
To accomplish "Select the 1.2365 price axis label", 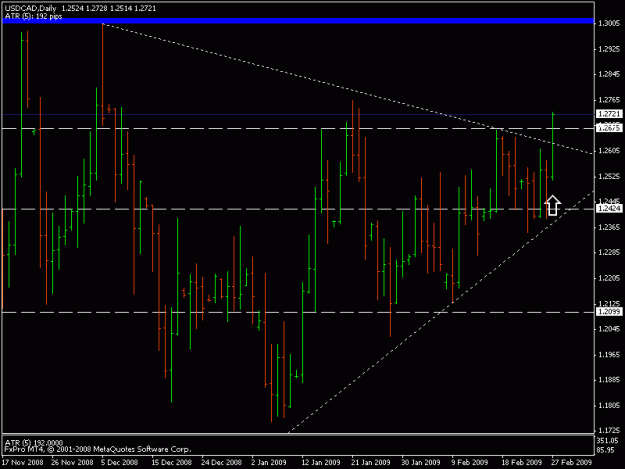I will pyautogui.click(x=609, y=227).
